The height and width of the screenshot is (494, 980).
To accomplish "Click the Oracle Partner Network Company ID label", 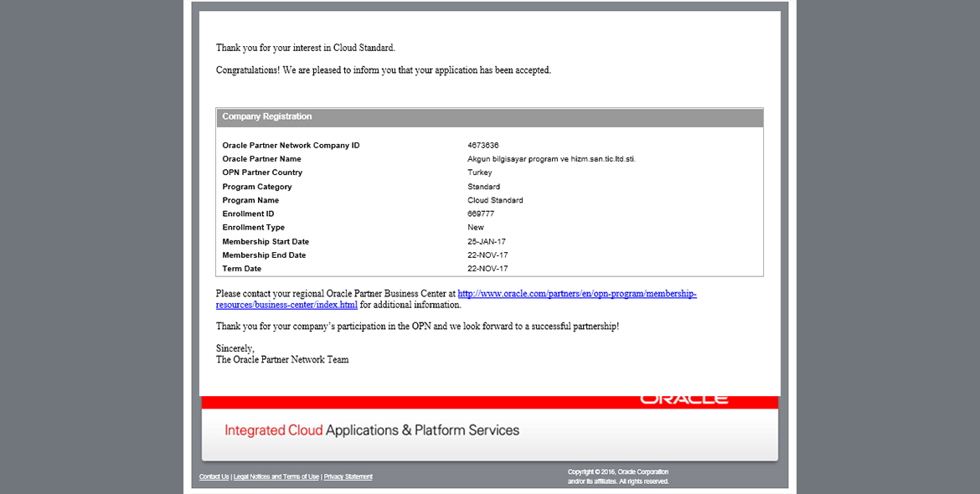I will (x=291, y=146).
